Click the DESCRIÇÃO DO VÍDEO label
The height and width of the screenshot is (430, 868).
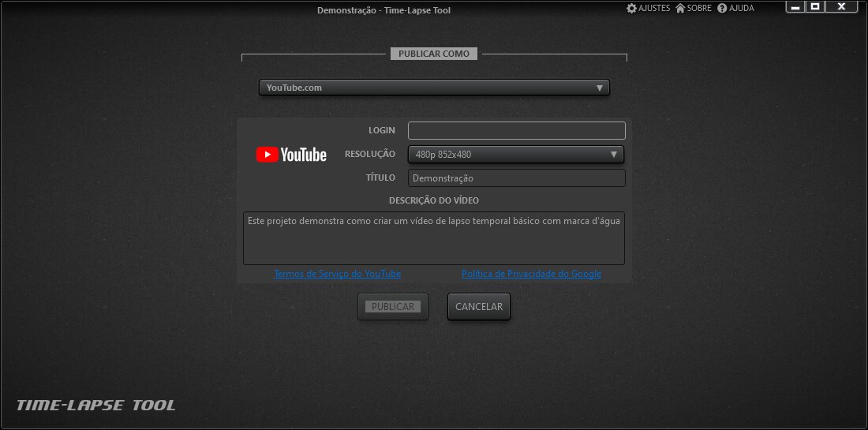click(x=433, y=200)
